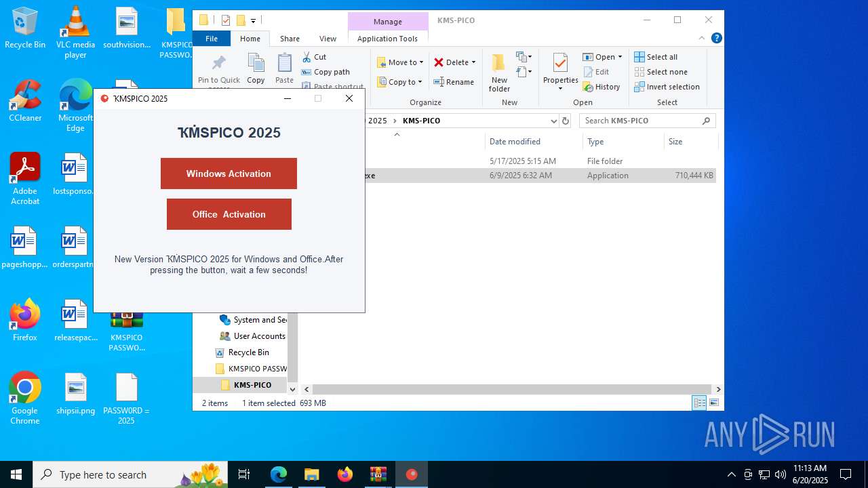Select the lostsponso Word document icon

coord(73,174)
